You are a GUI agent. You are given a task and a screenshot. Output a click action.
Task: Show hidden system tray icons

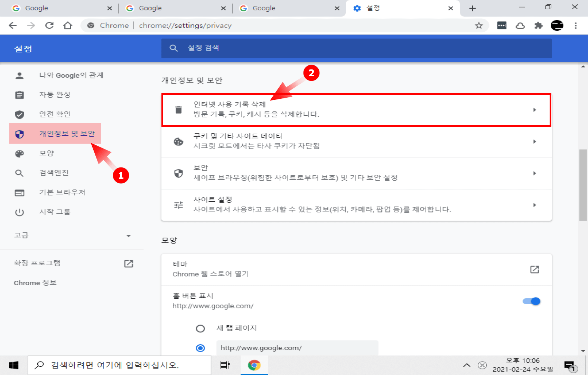467,365
